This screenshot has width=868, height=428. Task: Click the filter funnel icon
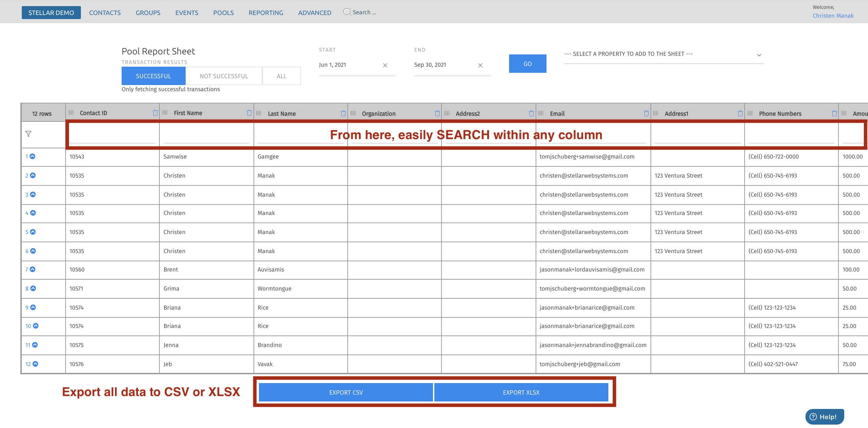pos(29,134)
